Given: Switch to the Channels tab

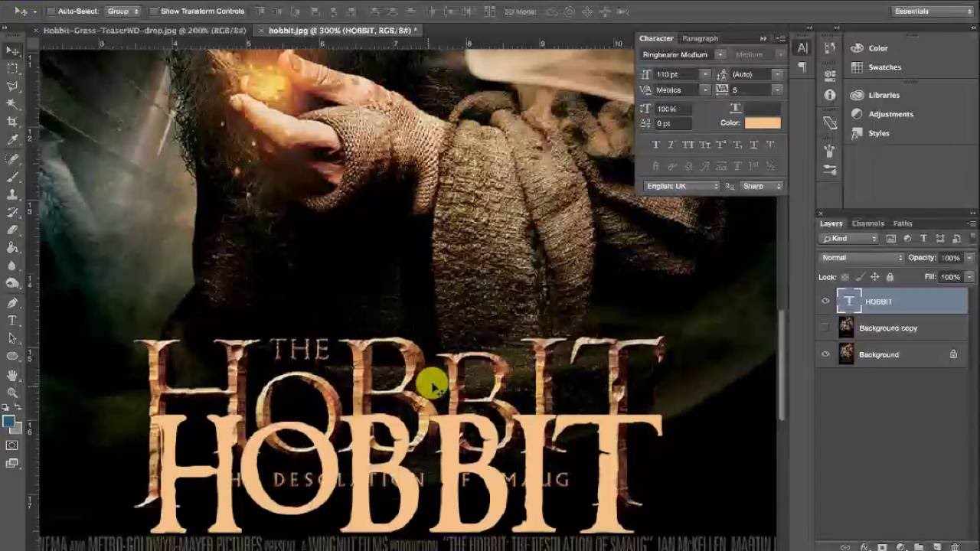Looking at the screenshot, I should click(x=867, y=223).
